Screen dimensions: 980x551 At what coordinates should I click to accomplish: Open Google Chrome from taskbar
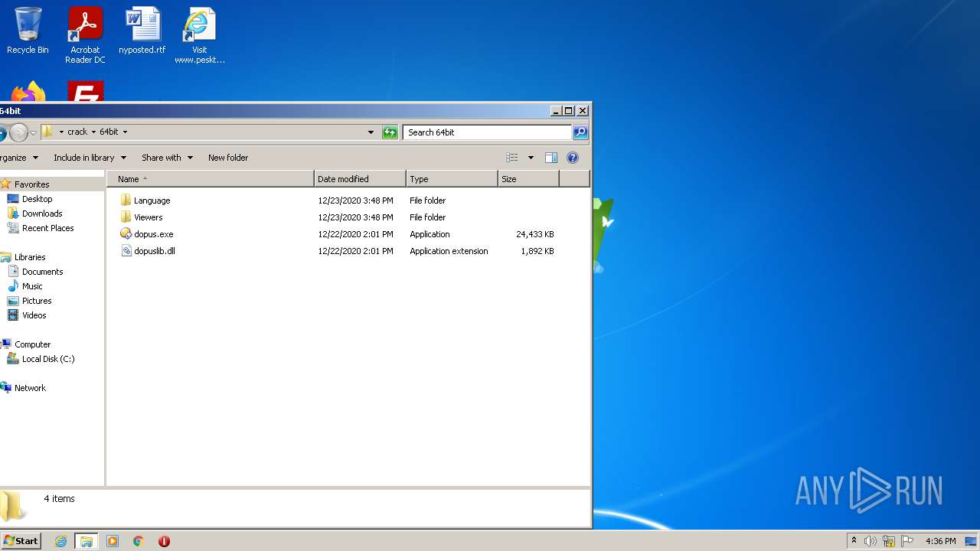pos(139,541)
